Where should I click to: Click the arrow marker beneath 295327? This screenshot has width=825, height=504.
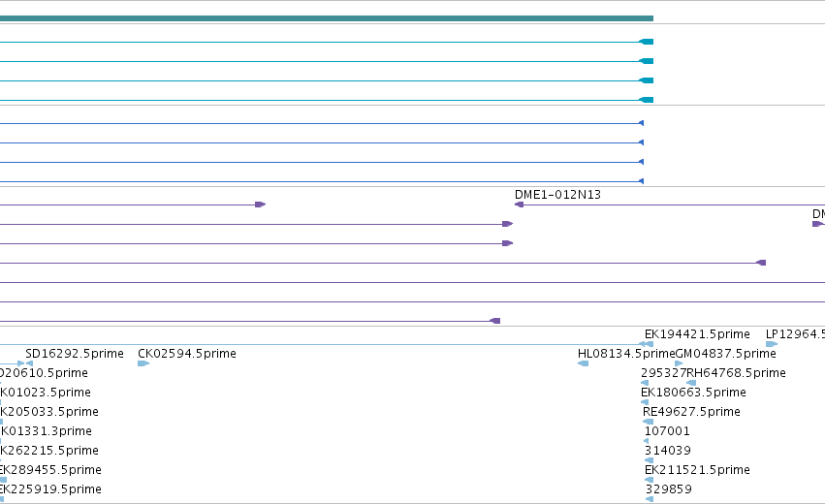645,383
